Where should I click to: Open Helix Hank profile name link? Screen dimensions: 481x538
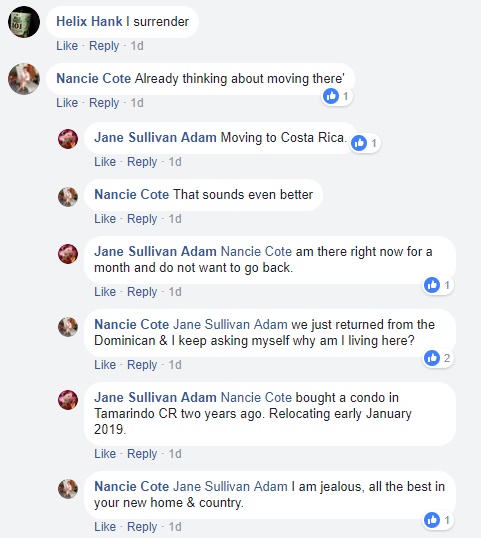[89, 22]
